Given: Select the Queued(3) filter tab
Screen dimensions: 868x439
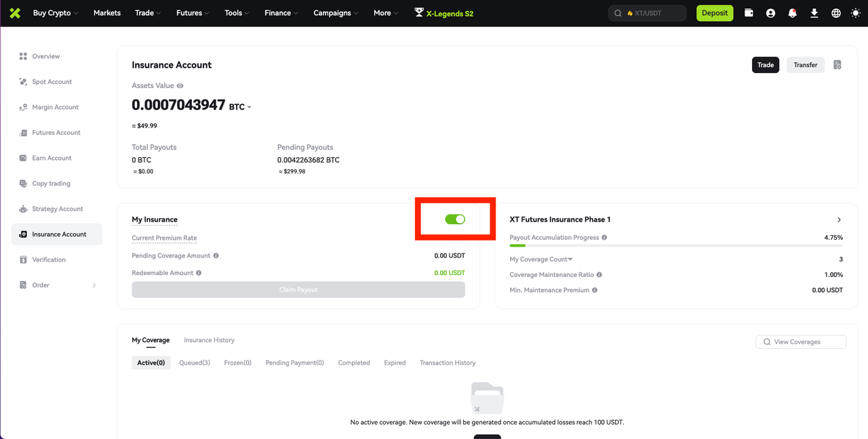Looking at the screenshot, I should click(195, 363).
